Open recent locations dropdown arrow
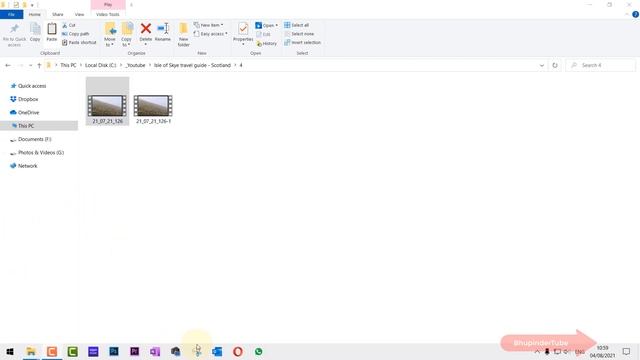Screen dimensions: 640x360 [30, 65]
